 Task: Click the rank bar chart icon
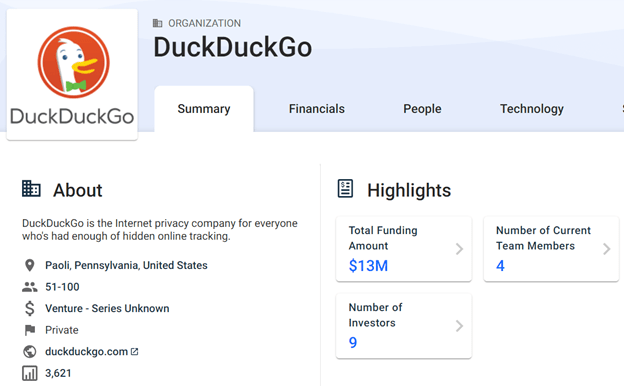pos(29,373)
